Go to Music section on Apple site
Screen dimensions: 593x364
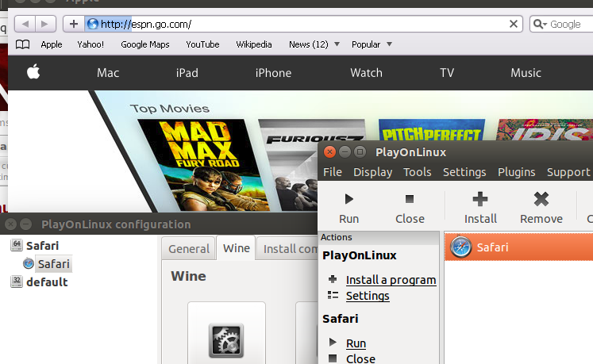click(526, 73)
